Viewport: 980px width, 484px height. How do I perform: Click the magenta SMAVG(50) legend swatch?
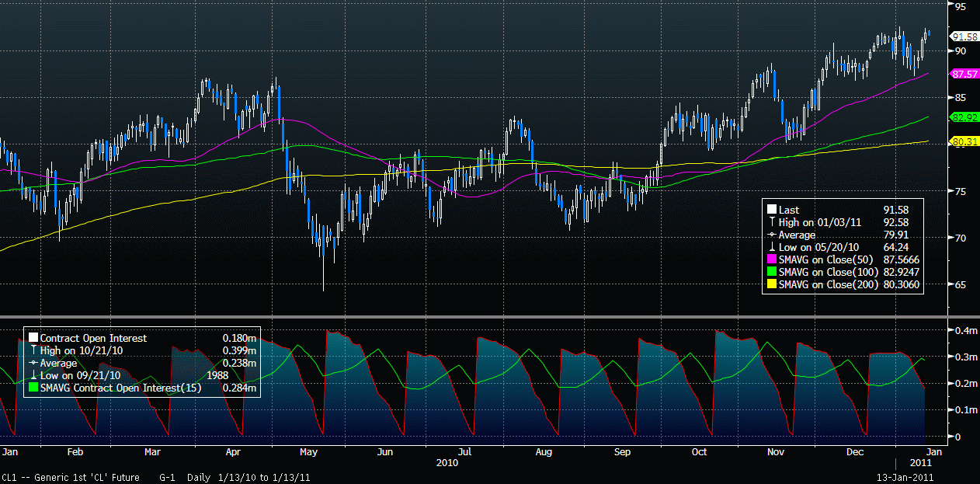(x=772, y=259)
